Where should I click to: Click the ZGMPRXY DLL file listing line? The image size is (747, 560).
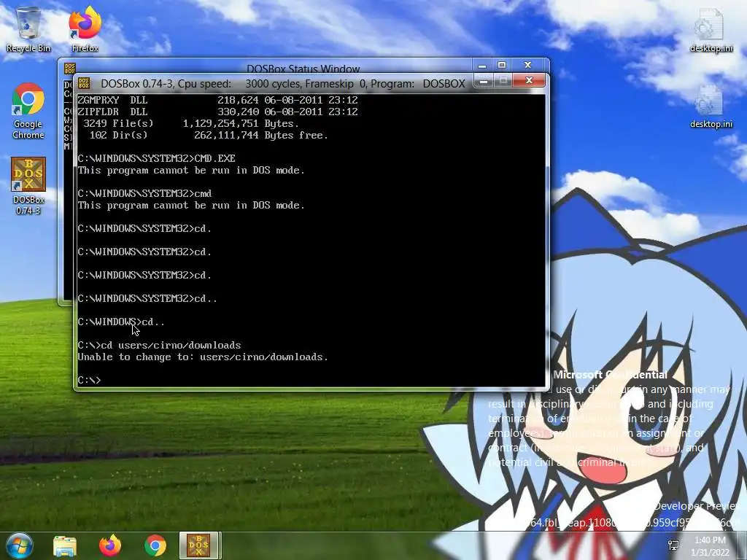pyautogui.click(x=217, y=100)
